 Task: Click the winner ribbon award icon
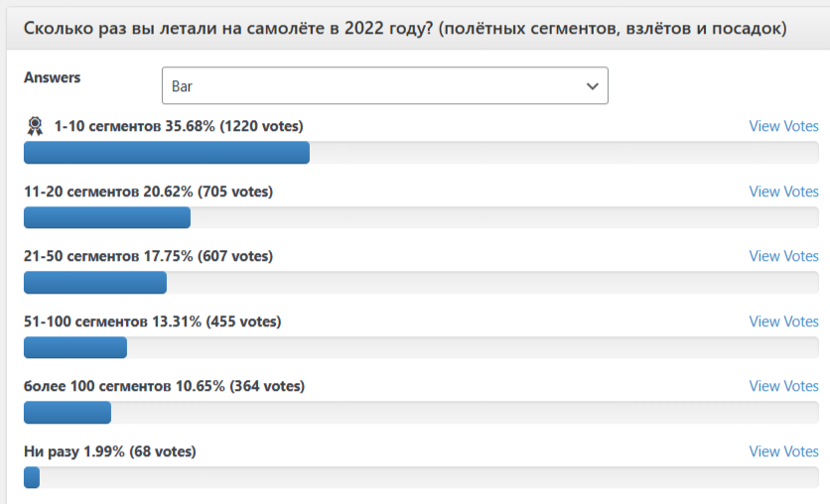pos(35,126)
